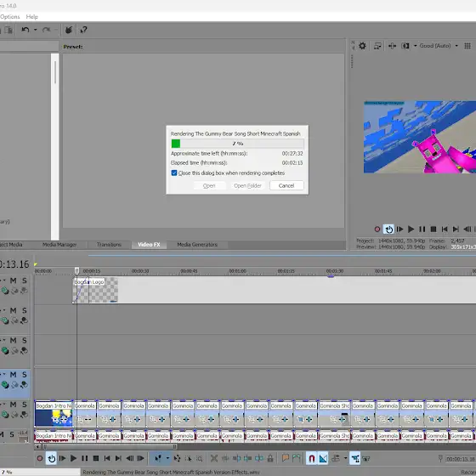This screenshot has height=476, width=476.
Task: Open Auto Ripple mode dropdown arrow
Action: [345, 458]
